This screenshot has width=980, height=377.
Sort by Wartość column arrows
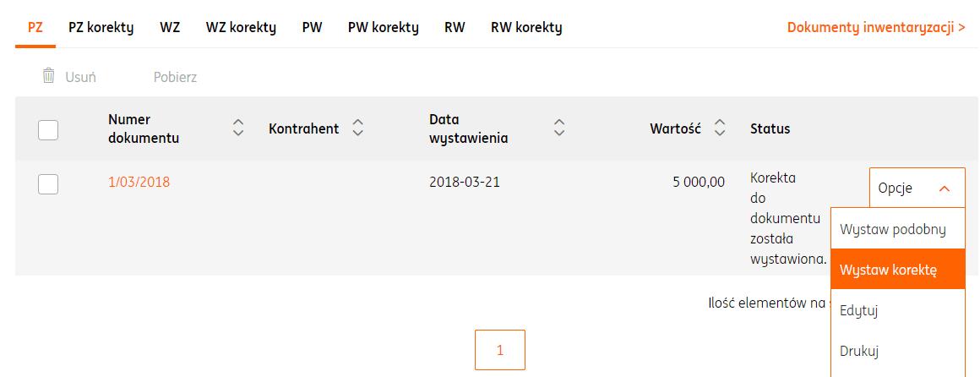(x=720, y=128)
